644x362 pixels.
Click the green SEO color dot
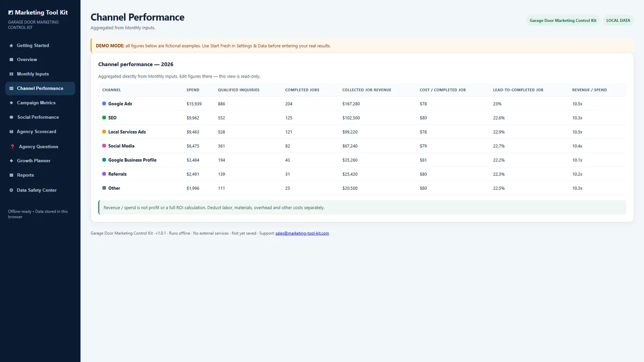pyautogui.click(x=104, y=118)
